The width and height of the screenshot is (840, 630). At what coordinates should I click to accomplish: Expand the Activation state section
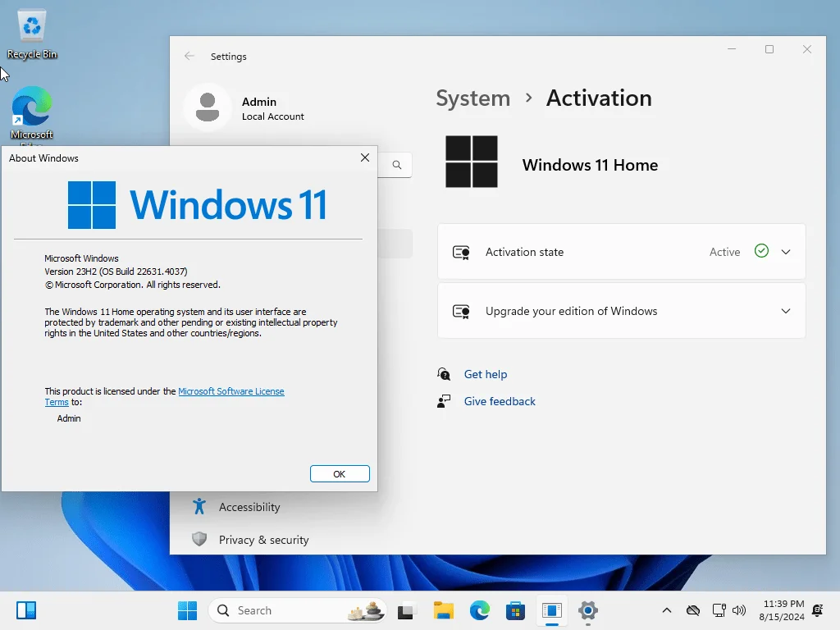coord(622,252)
